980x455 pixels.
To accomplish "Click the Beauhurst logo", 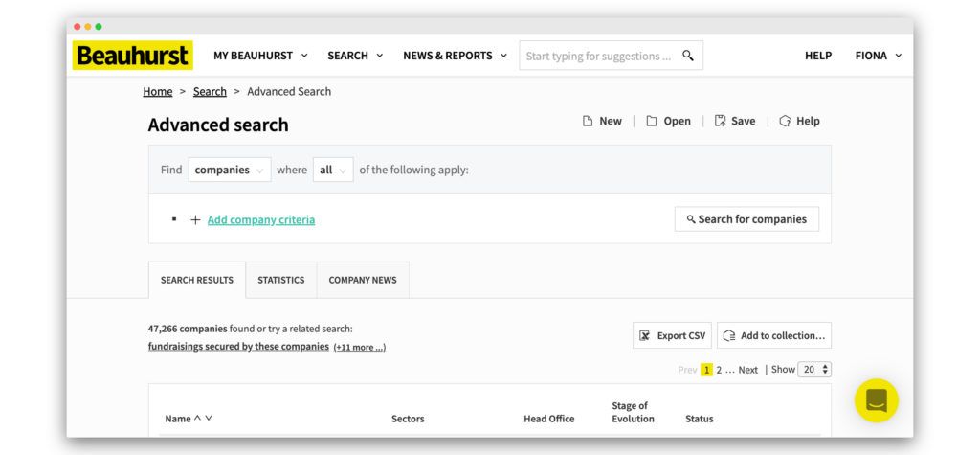I will (x=132, y=56).
